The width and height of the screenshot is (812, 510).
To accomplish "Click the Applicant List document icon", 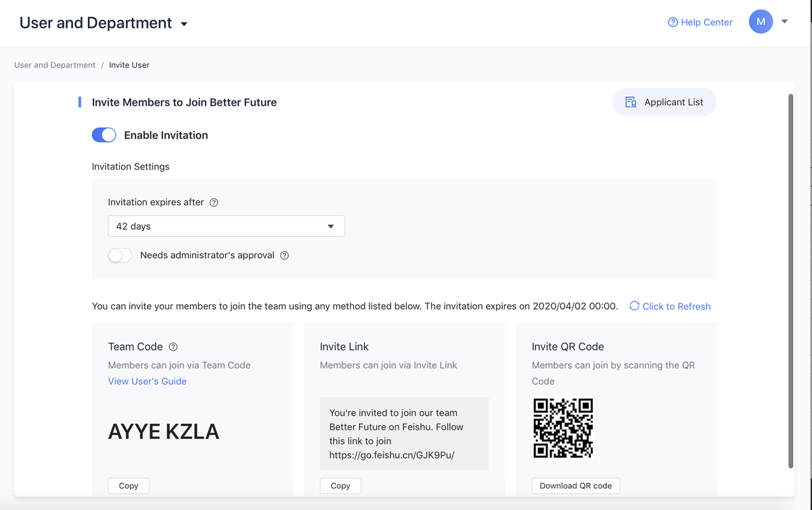I will click(x=631, y=102).
